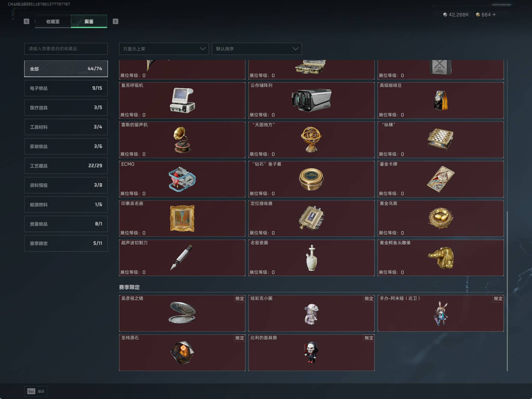Image resolution: width=532 pixels, height=399 pixels.
Task: Select the 赛季限定 category filter
Action: [x=66, y=243]
